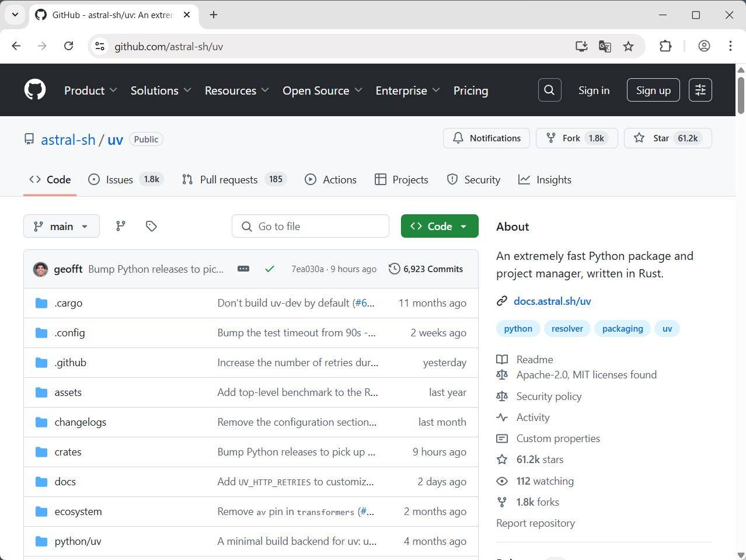Open the ecosystem folder
Image resolution: width=746 pixels, height=560 pixels.
tap(78, 512)
